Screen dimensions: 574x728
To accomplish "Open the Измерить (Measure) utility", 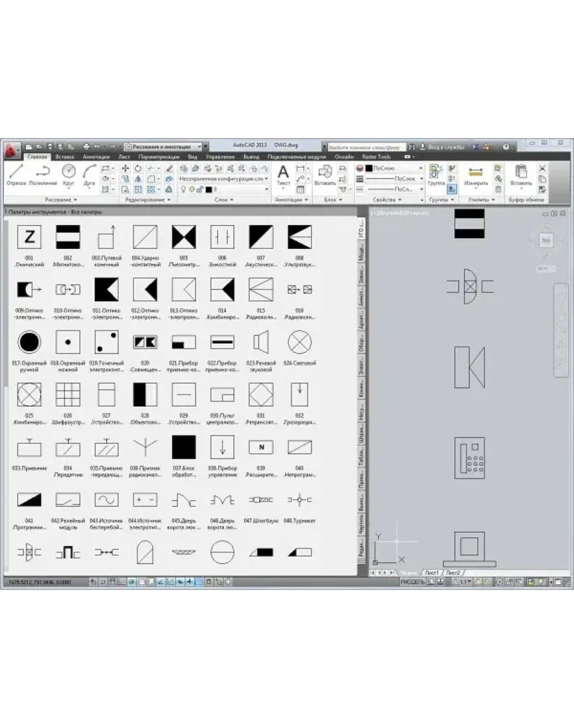I will [x=476, y=175].
